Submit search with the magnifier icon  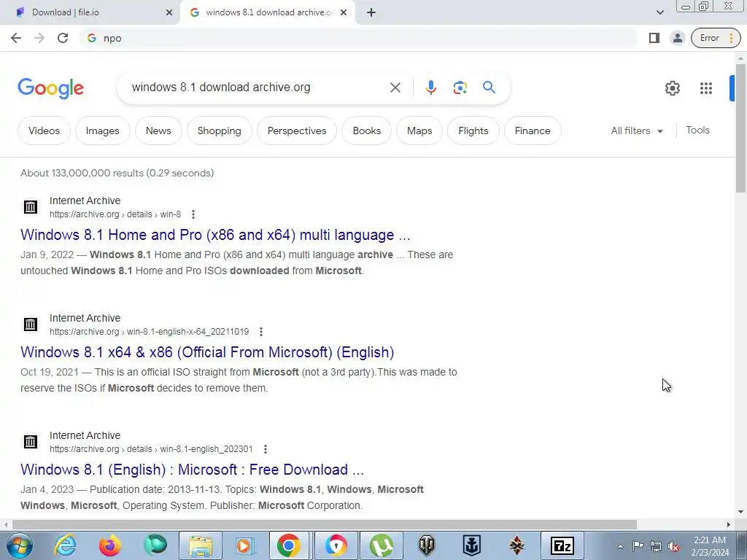click(489, 87)
